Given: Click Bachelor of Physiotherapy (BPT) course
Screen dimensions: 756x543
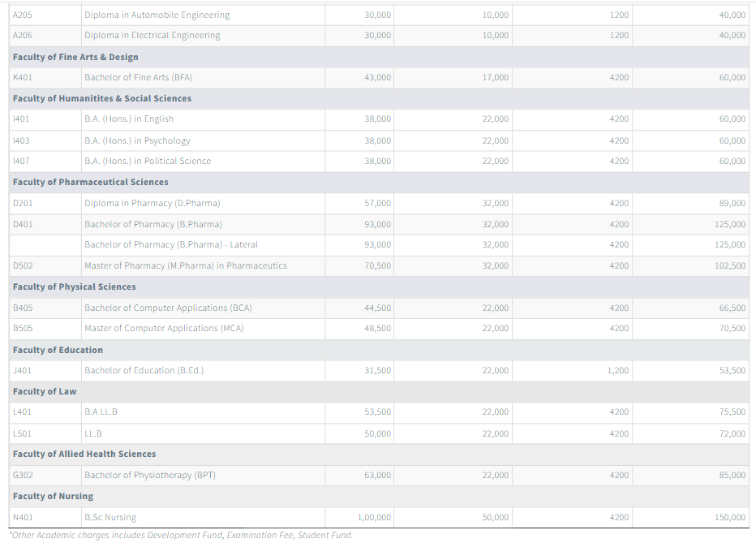Looking at the screenshot, I should click(150, 475).
